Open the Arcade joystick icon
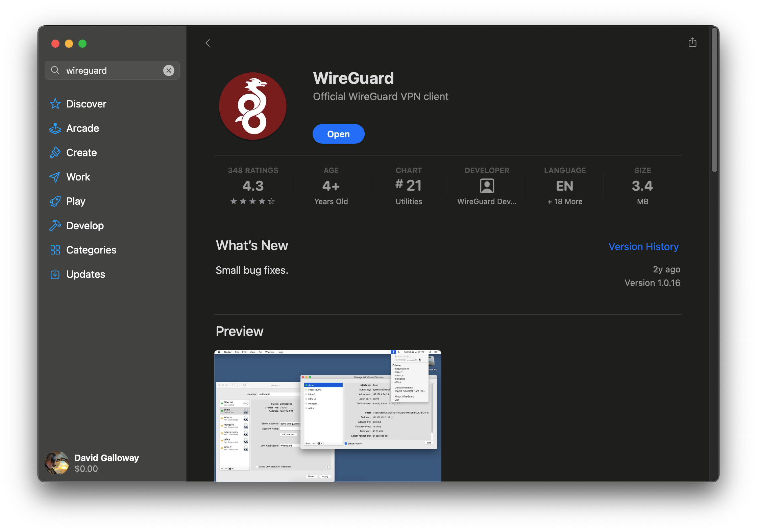Image resolution: width=757 pixels, height=532 pixels. pos(55,128)
